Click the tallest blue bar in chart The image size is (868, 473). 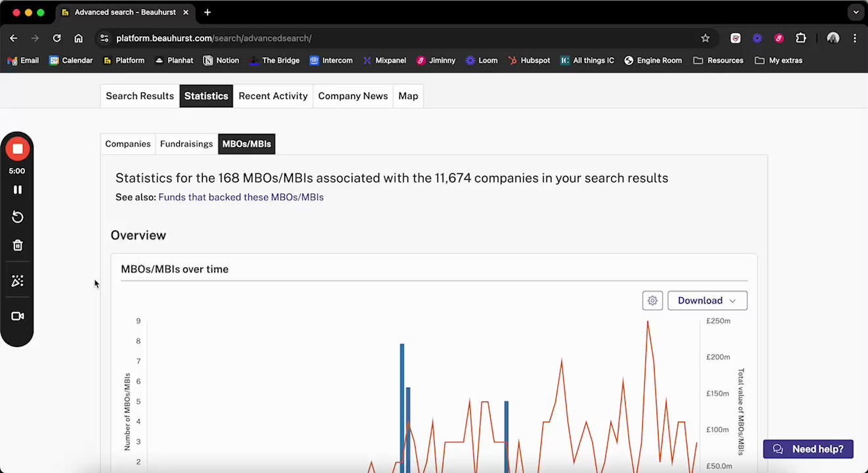[402, 407]
